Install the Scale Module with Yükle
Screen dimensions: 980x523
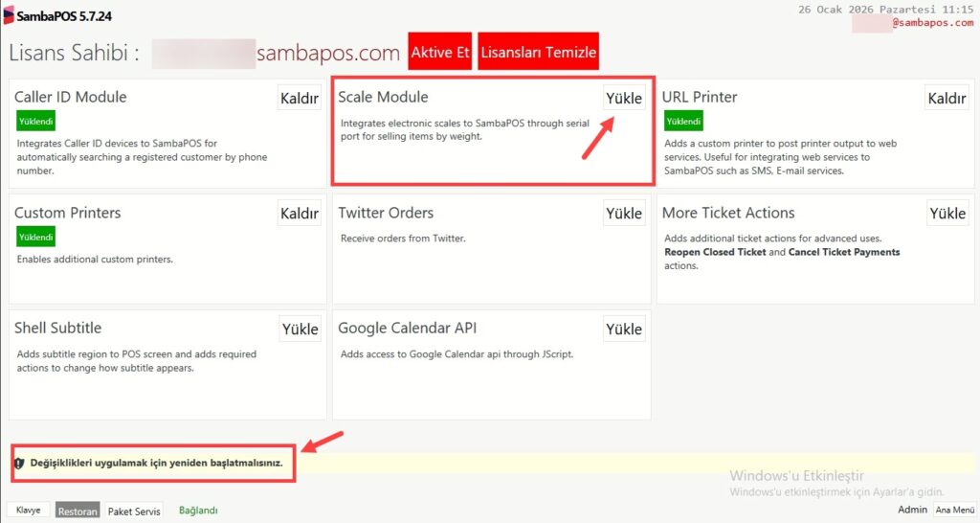coord(624,99)
